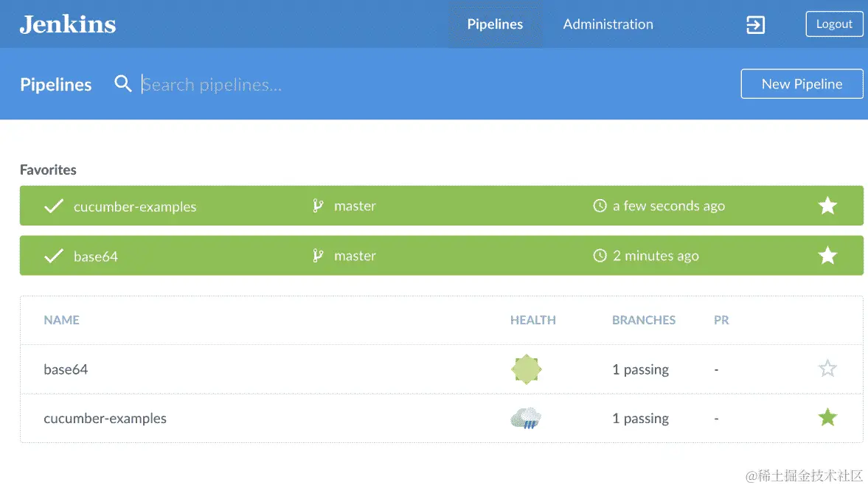This screenshot has width=868, height=488.
Task: Click the clock icon beside 2 minutes ago
Action: [600, 256]
